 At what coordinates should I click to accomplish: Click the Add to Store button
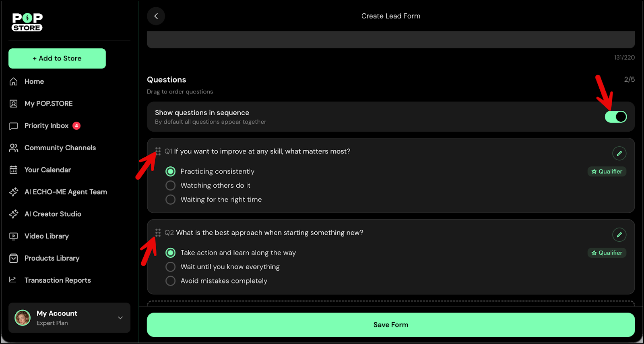pos(57,58)
